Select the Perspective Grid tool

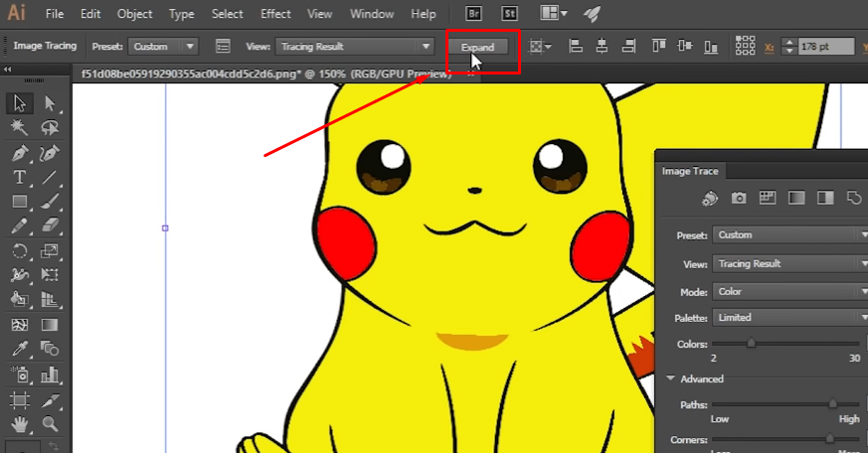[x=50, y=299]
